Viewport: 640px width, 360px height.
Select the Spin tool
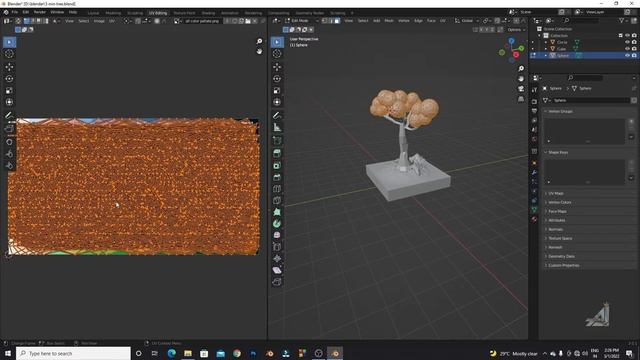coord(277,224)
